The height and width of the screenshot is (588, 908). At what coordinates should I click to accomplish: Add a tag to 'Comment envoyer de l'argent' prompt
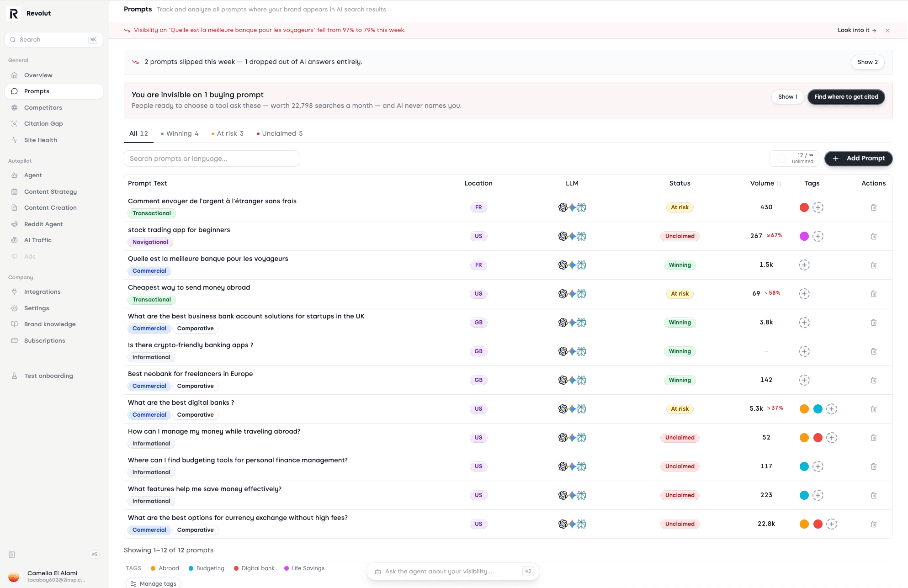pos(818,207)
